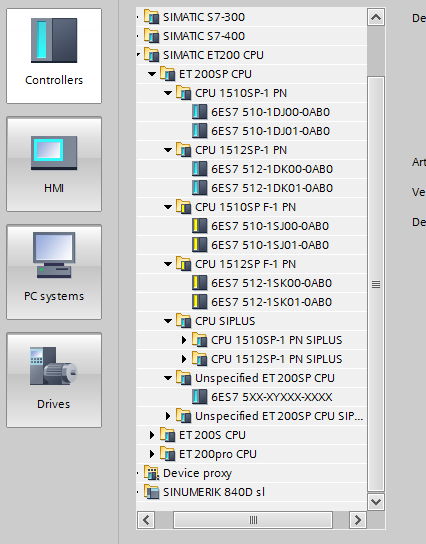Expand the ET 200S CPU node

[x=152, y=435]
